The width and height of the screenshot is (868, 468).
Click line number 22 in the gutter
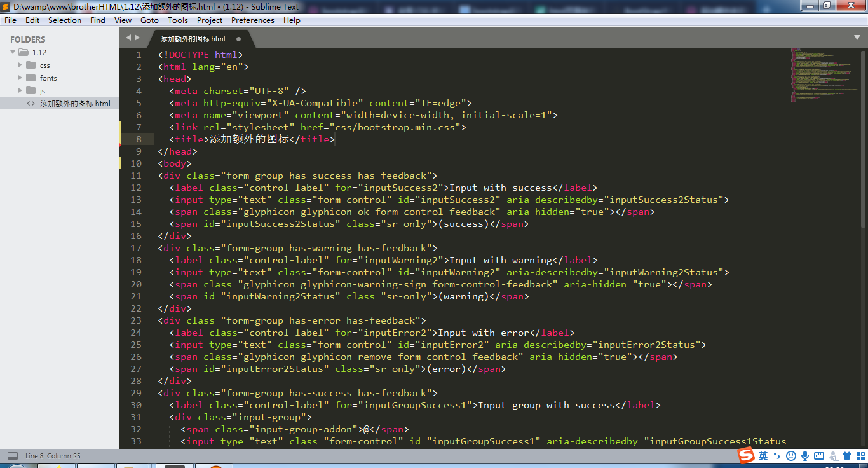pyautogui.click(x=136, y=308)
